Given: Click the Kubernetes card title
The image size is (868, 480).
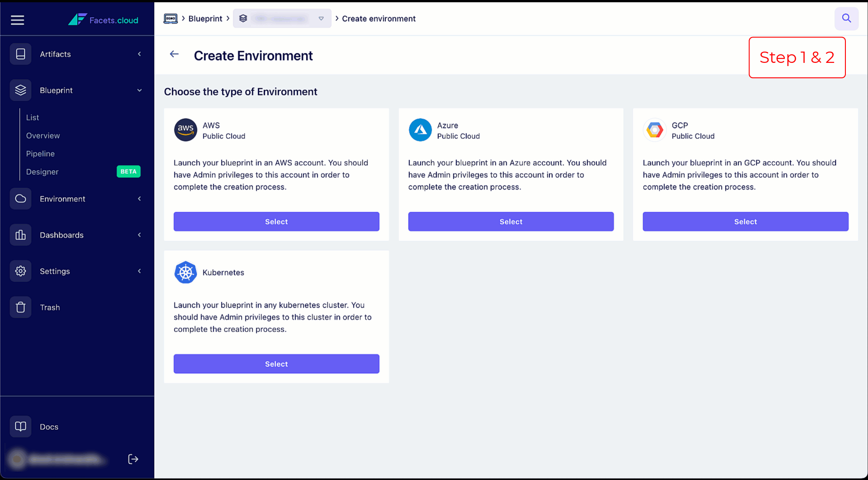Looking at the screenshot, I should (223, 272).
